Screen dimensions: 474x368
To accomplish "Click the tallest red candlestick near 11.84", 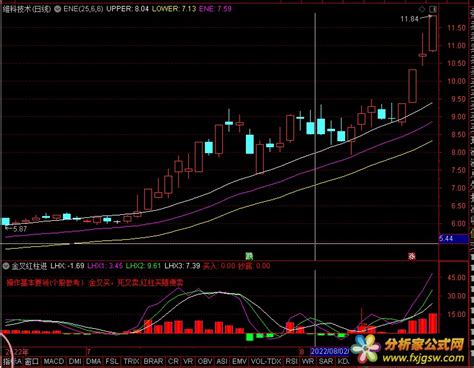I will click(x=433, y=33).
